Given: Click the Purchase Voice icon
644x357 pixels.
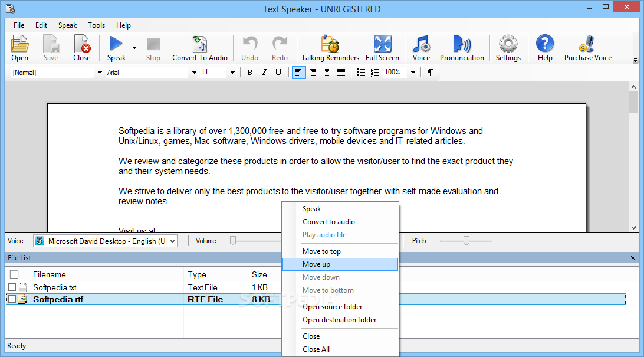Looking at the screenshot, I should pos(587,45).
